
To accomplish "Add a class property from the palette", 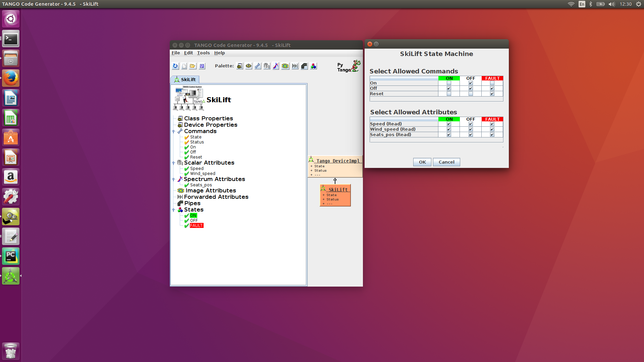I will (239, 66).
